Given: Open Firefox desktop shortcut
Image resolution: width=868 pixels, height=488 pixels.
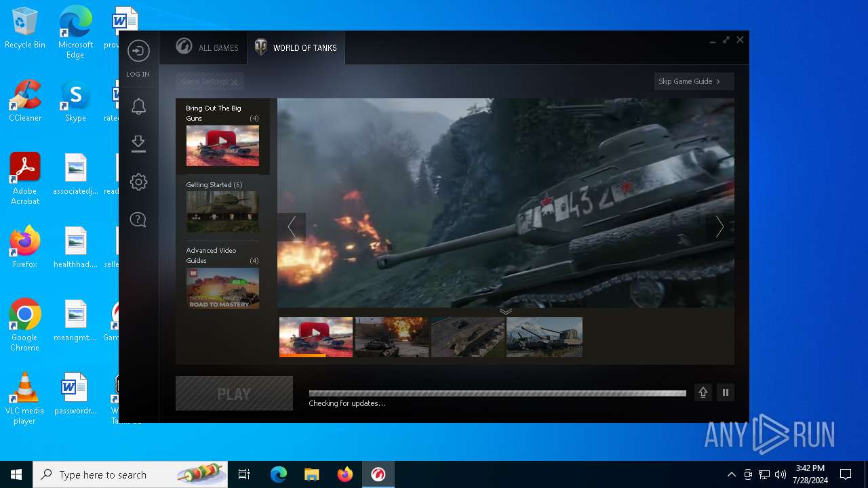Looking at the screenshot, I should click(25, 247).
